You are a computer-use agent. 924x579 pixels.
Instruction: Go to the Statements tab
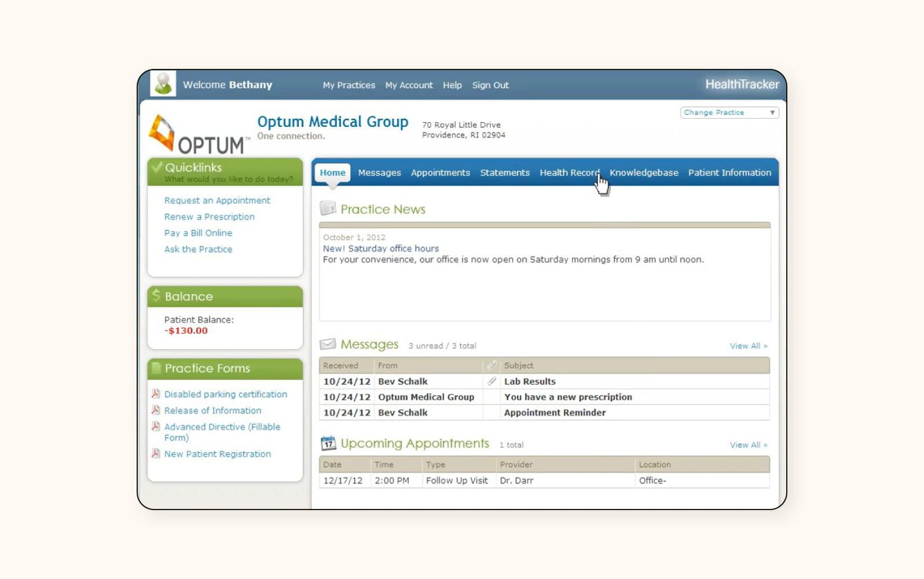(505, 173)
